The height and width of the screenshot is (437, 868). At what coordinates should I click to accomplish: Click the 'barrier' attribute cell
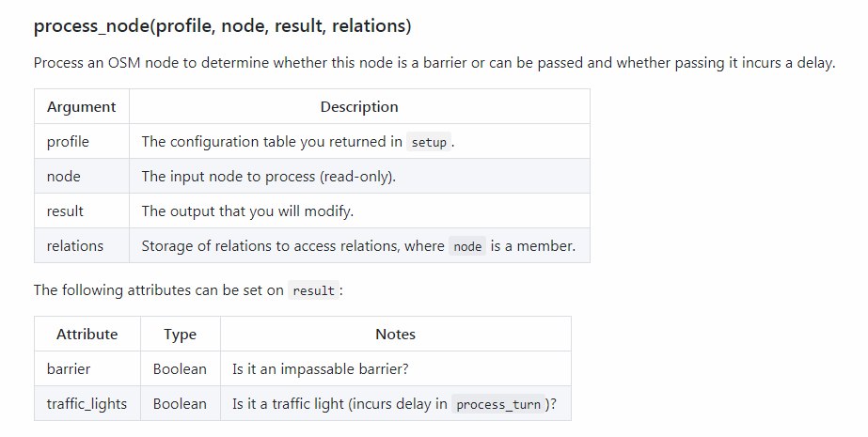[x=87, y=369]
